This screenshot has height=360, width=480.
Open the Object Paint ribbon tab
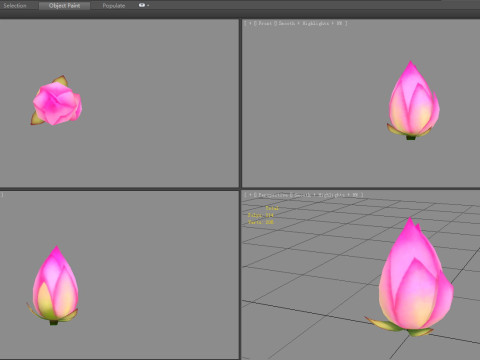click(x=64, y=6)
